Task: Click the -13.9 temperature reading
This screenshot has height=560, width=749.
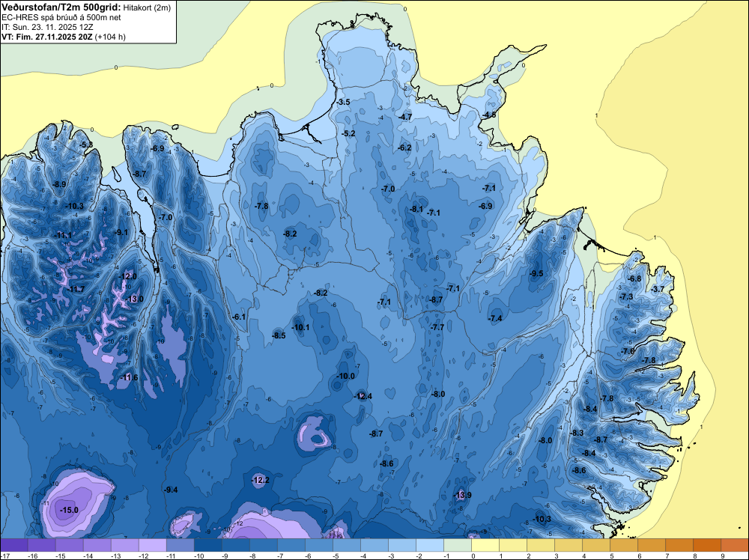Action: click(462, 495)
